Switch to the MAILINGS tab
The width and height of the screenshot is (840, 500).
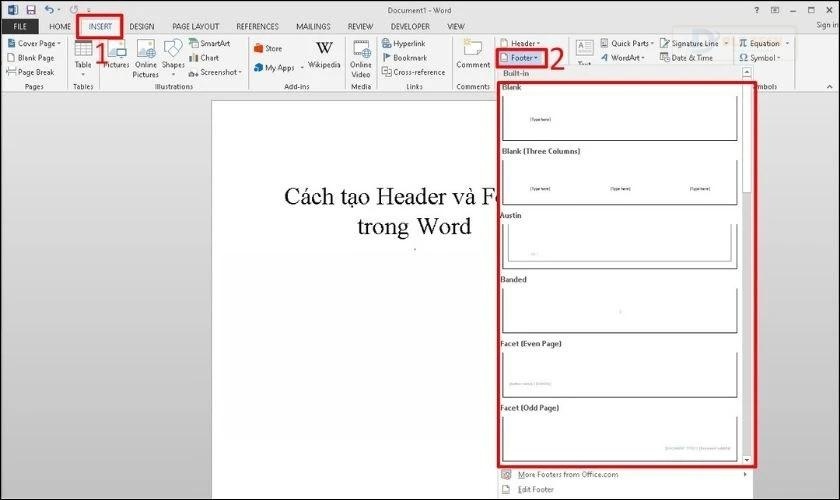313,26
